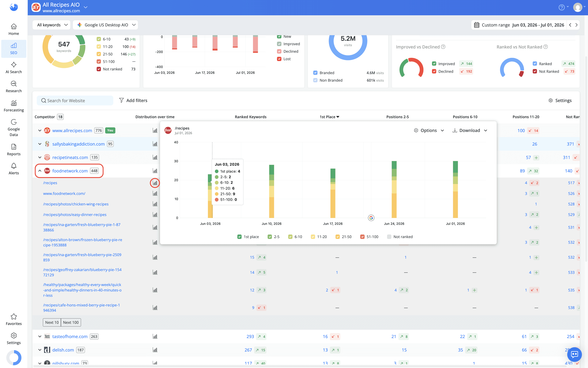The height and width of the screenshot is (368, 588).
Task: Click the help question mark icon
Action: 561,7
